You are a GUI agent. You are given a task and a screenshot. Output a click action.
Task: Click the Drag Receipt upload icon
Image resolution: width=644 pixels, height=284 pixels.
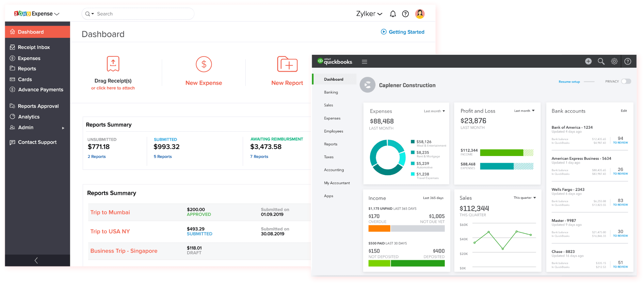tap(113, 64)
